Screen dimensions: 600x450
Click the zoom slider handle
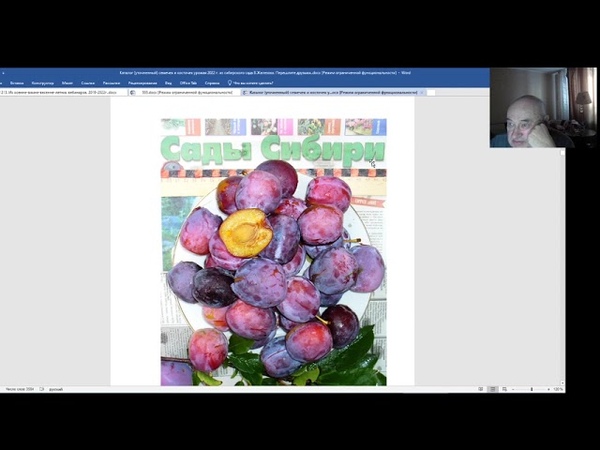click(531, 389)
